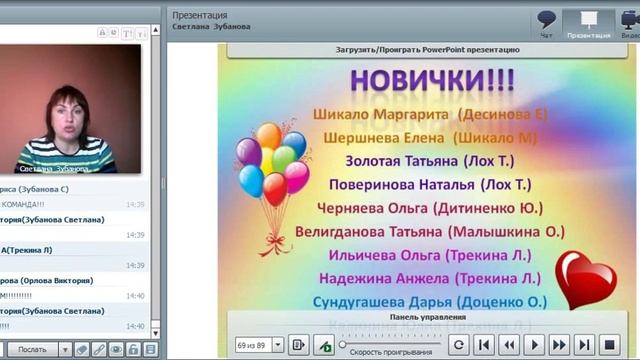Image resolution: width=640 pixels, height=360 pixels.
Task: Click chat scrollbar down arrow
Action: point(156,333)
